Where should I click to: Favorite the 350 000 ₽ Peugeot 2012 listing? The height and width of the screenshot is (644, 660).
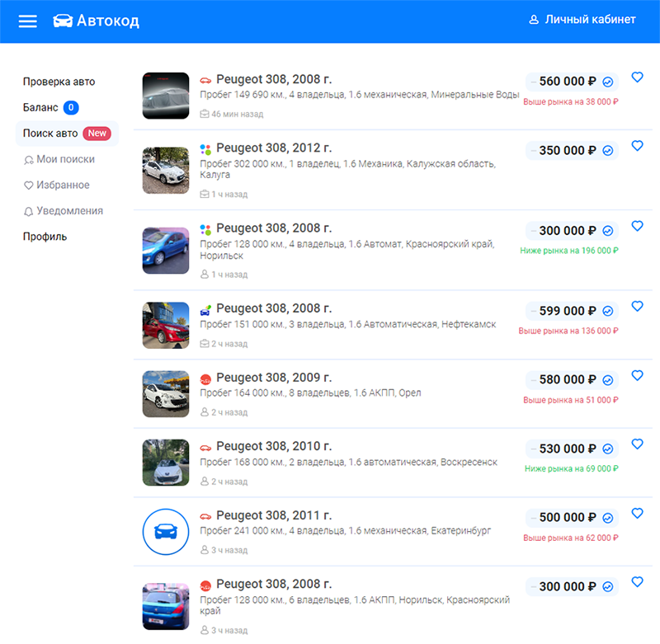637,146
